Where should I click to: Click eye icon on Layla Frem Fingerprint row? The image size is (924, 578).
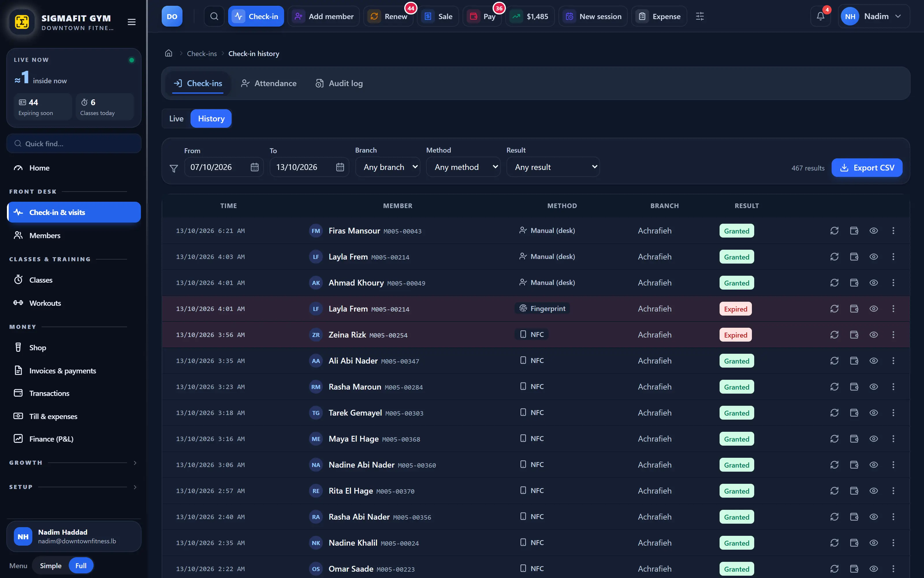click(x=873, y=308)
